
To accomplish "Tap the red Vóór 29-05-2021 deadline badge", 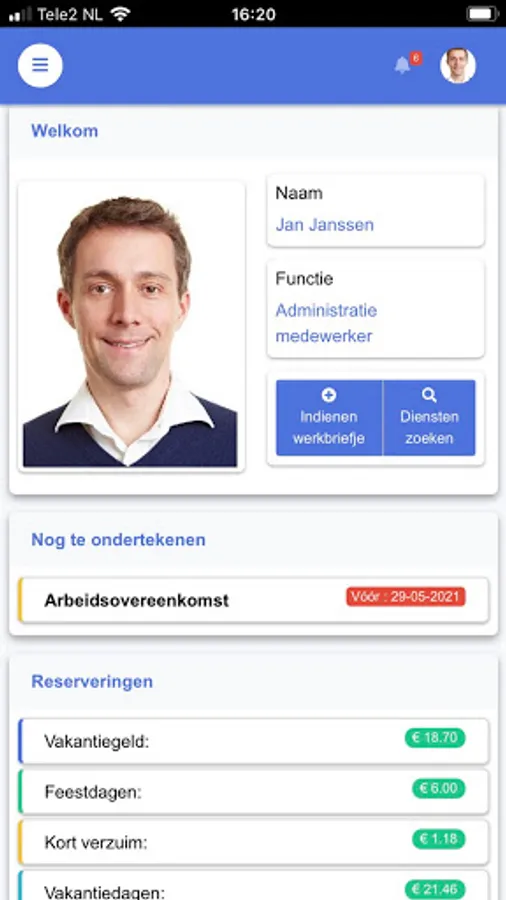I will [406, 596].
